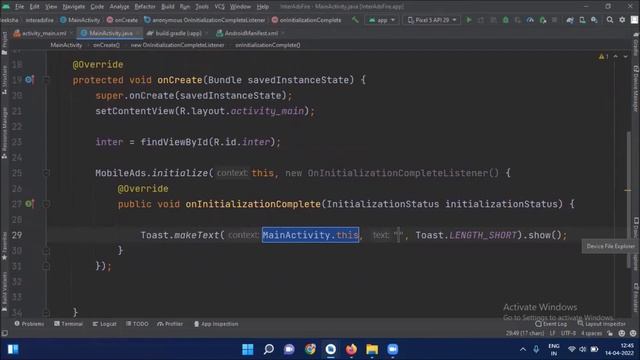Open Search Everywhere magnifier icon
This screenshot has height=360, width=640.
click(610, 20)
